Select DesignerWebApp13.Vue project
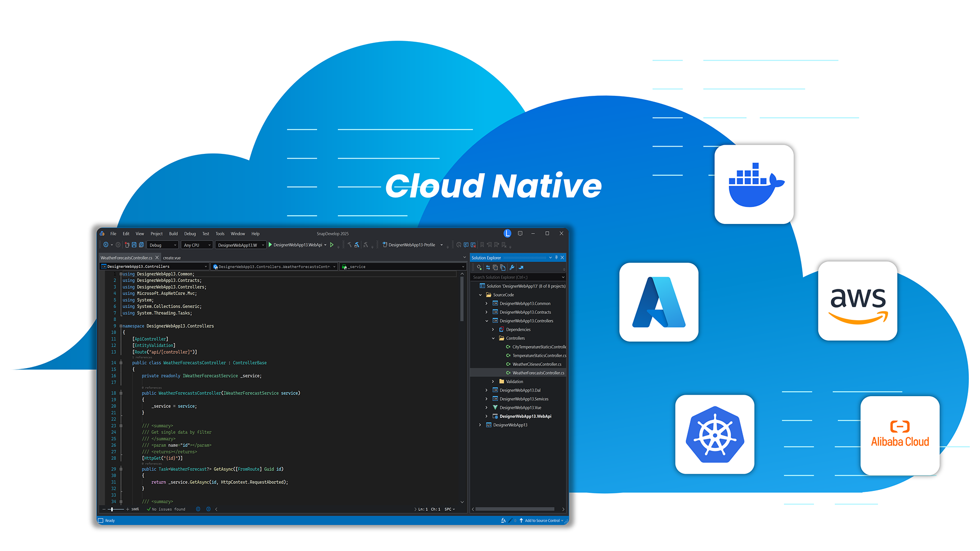The image size is (980, 551). coord(517,408)
